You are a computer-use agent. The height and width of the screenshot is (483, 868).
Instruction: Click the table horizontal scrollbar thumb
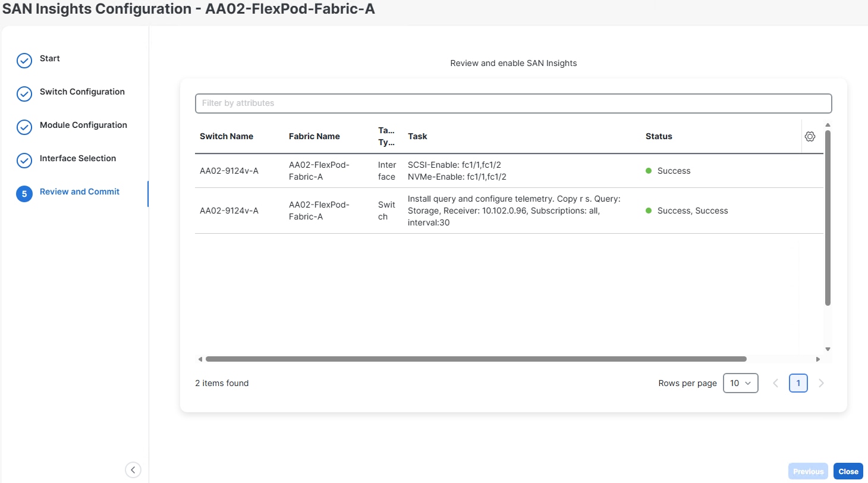point(476,359)
